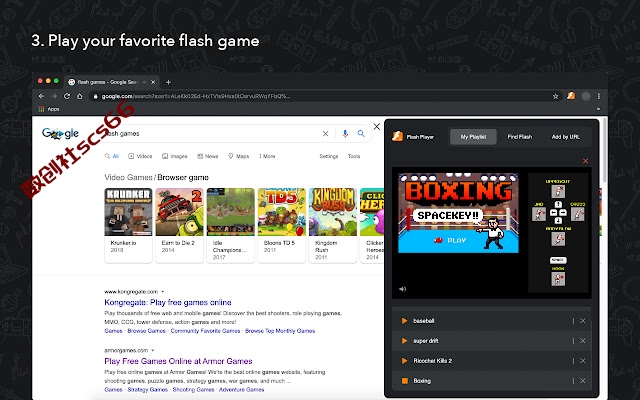Viewport: 640px width, 400px height.
Task: Close the game player with red X
Action: tap(585, 161)
